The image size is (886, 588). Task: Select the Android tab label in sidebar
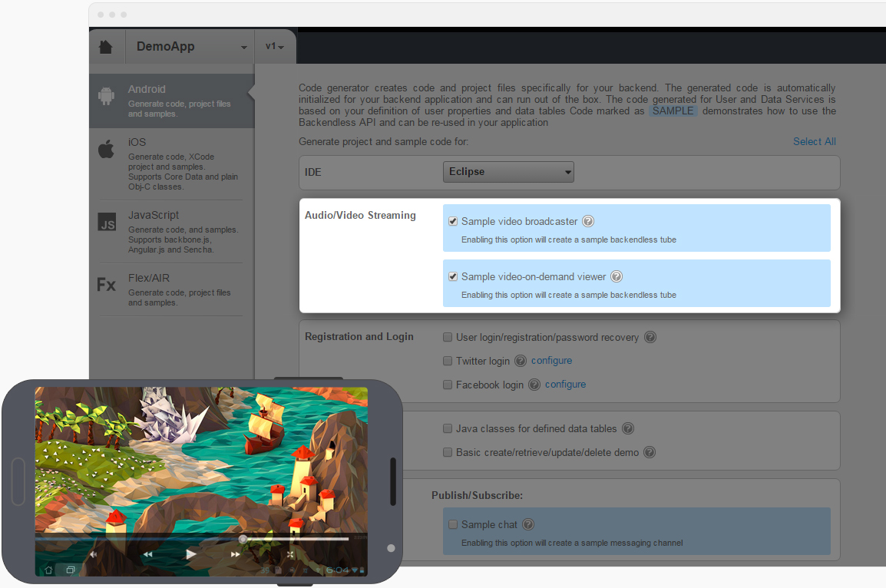coord(147,89)
